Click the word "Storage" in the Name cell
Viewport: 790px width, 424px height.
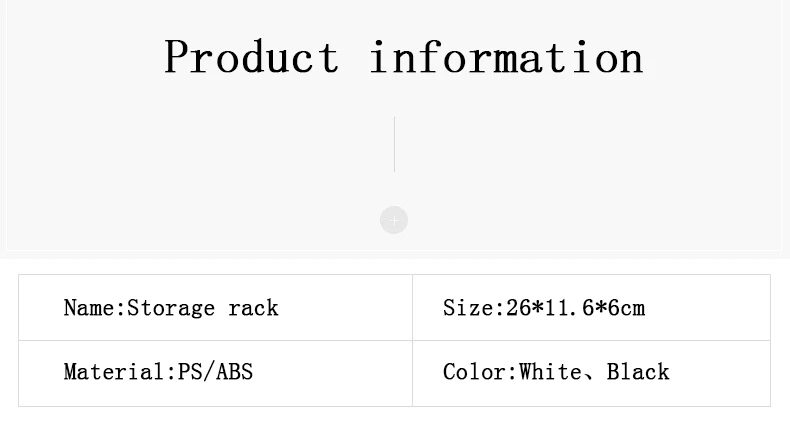pos(171,308)
